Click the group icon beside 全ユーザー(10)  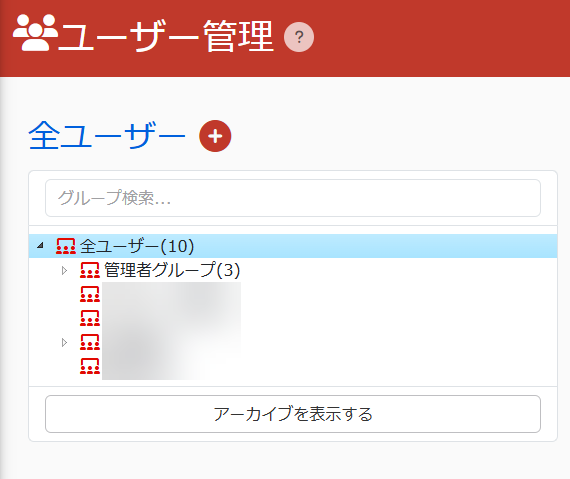point(66,246)
